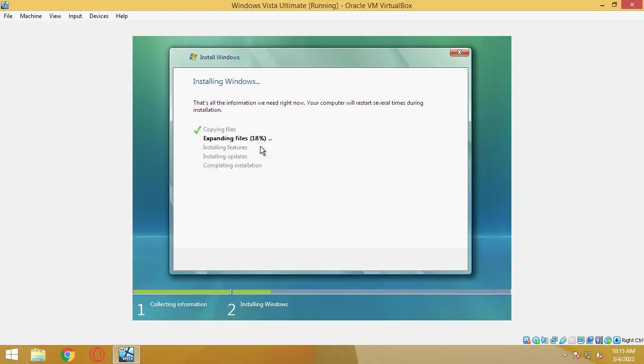Click the mouse integration indicator
The width and height of the screenshot is (644, 364).
click(608, 340)
